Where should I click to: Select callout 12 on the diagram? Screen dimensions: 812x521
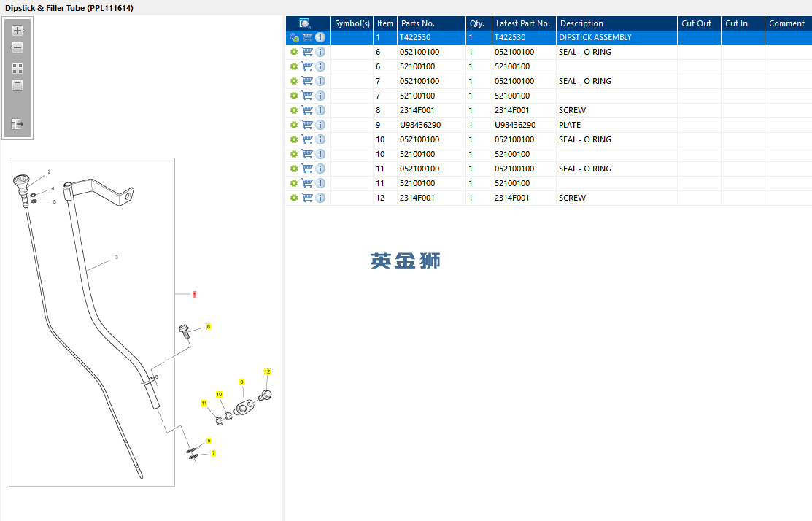pyautogui.click(x=267, y=372)
